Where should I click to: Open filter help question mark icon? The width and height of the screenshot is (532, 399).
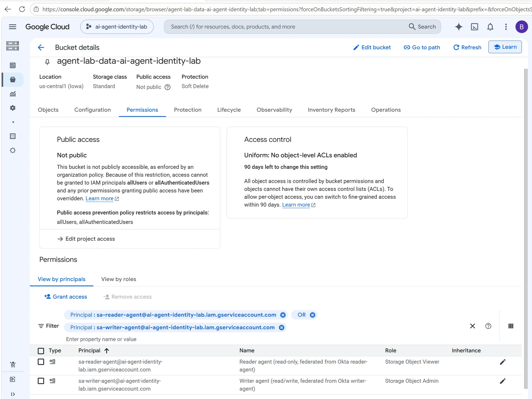tap(488, 326)
